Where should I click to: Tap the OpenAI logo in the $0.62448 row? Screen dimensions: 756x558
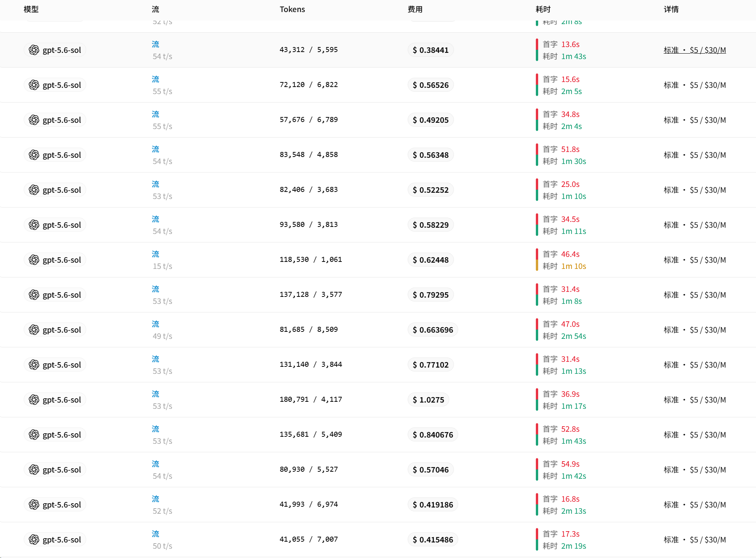[x=34, y=260]
